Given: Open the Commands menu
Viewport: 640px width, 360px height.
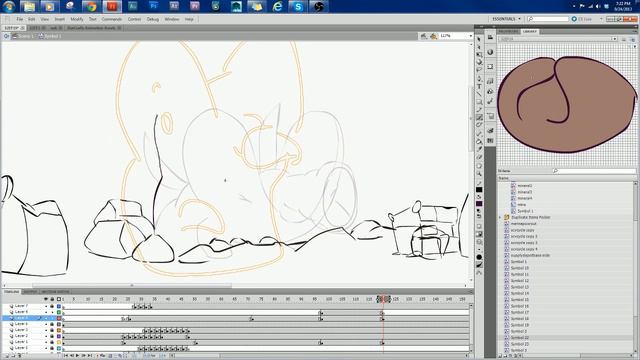Looking at the screenshot, I should [x=112, y=19].
